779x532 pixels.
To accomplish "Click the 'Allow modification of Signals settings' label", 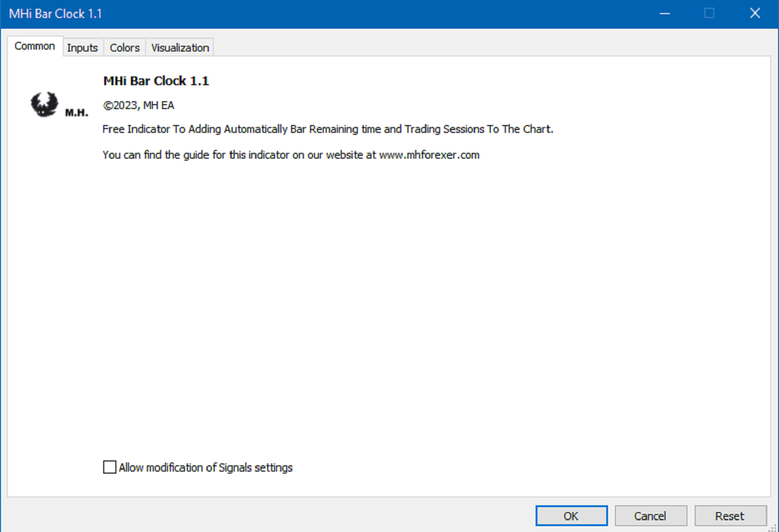I will (x=205, y=468).
